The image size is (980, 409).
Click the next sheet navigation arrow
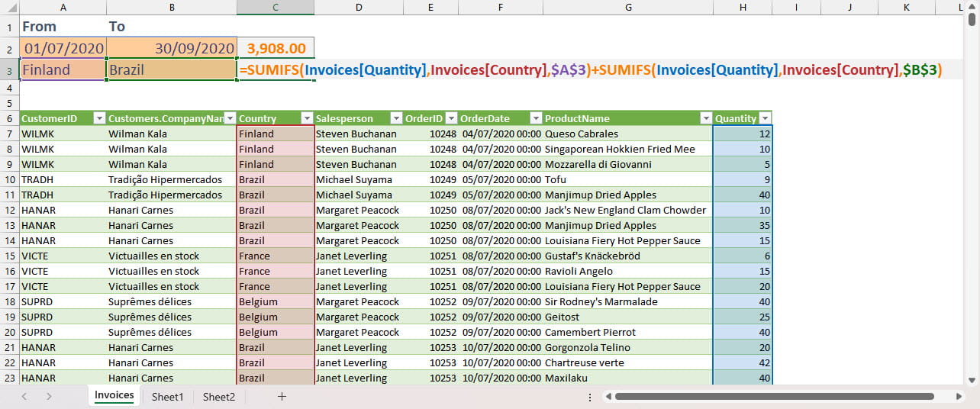pos(49,397)
